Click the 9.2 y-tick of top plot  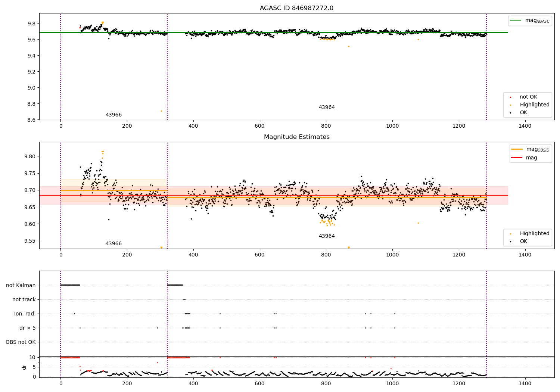[x=31, y=72]
